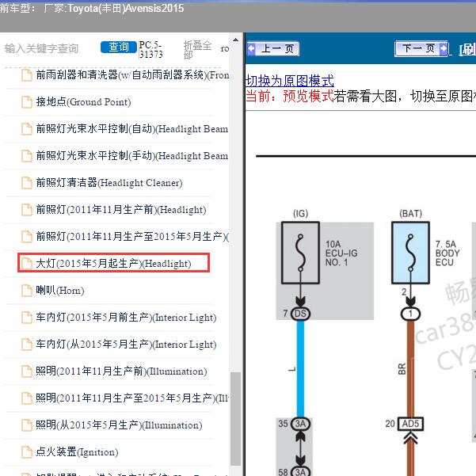
Task: Click the DS connector at pin 7
Action: tap(300, 314)
